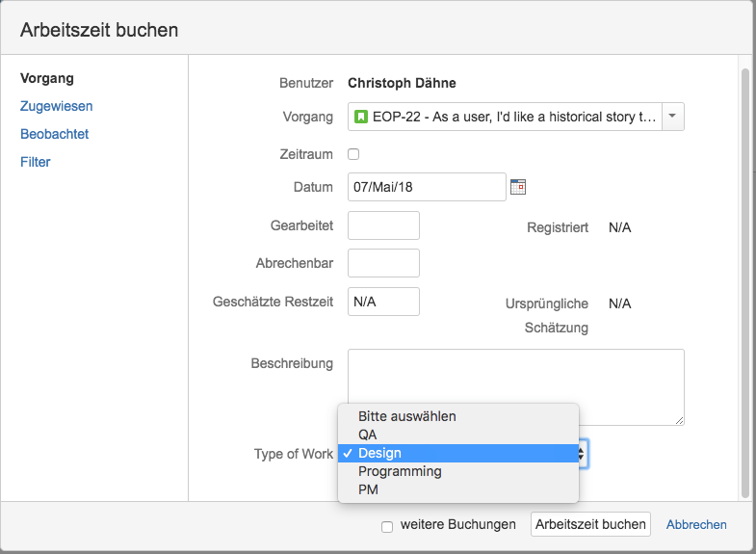Open the Filter sidebar link

[x=36, y=162]
